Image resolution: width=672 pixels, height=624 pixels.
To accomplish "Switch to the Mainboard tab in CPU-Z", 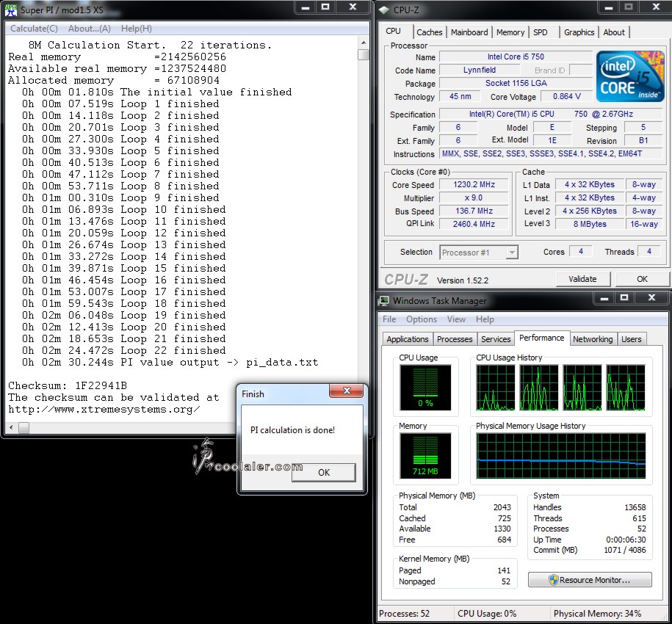I will coord(469,32).
